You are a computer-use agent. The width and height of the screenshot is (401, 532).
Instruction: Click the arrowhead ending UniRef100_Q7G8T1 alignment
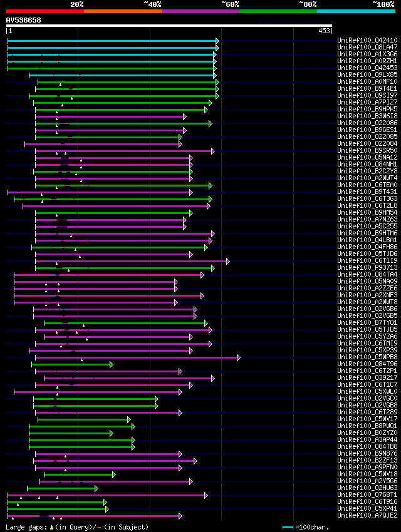206,495
